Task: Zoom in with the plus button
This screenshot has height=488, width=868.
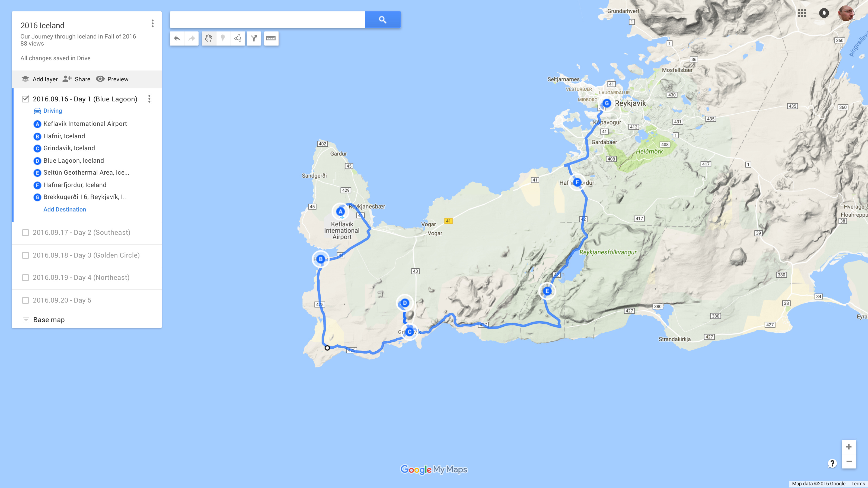Action: (x=849, y=447)
